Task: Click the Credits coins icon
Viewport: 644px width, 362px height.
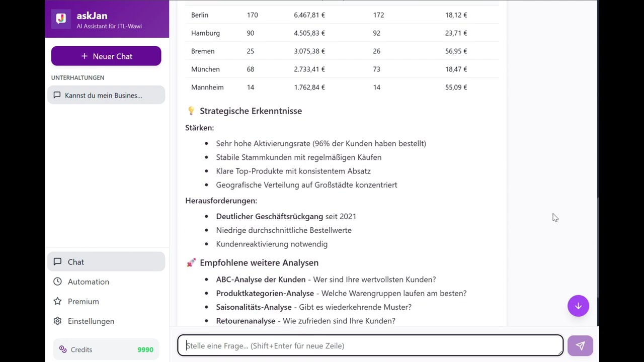Action: 63,349
